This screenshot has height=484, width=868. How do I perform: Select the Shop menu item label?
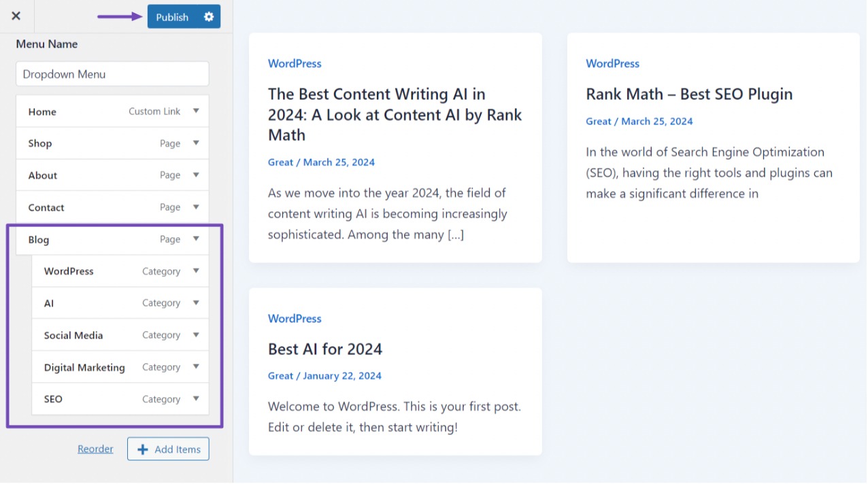coord(40,143)
